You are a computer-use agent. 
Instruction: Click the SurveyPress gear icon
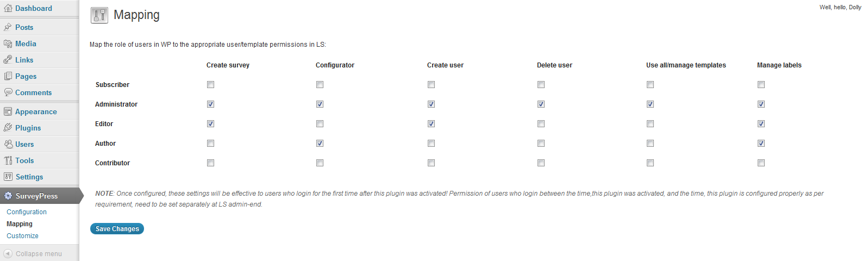coord(8,196)
